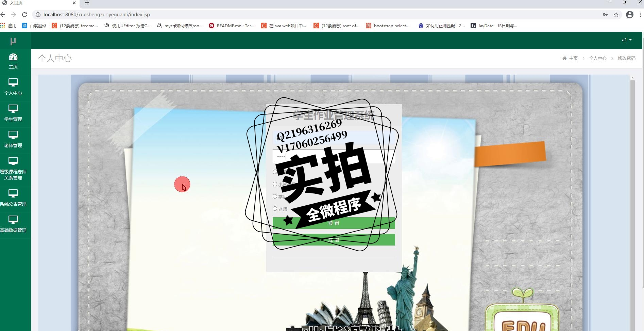Click 修改密码 breadcrumb
Screen dimensions: 644x331
[627, 58]
